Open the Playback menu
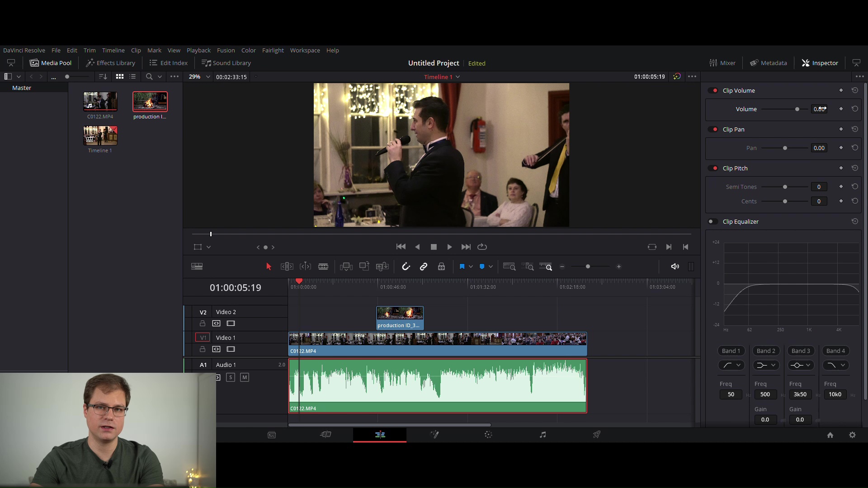 click(198, 50)
